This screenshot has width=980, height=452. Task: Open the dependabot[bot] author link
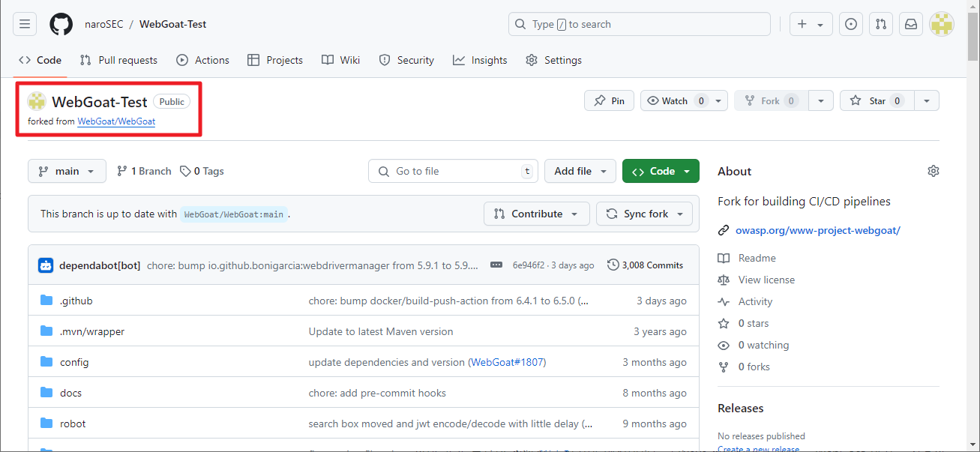click(x=100, y=265)
